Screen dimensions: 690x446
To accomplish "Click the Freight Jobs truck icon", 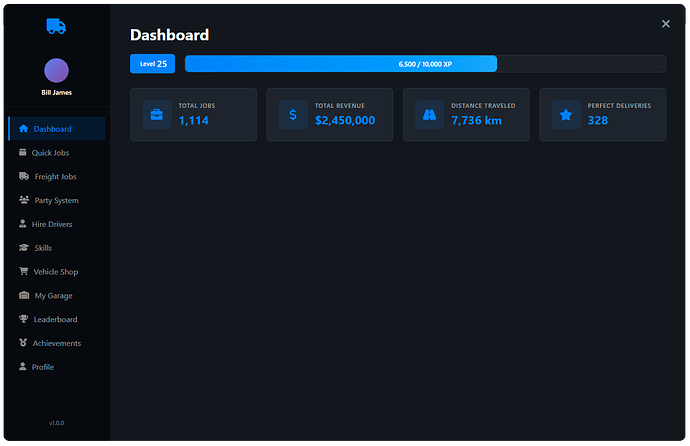I will coord(24,176).
